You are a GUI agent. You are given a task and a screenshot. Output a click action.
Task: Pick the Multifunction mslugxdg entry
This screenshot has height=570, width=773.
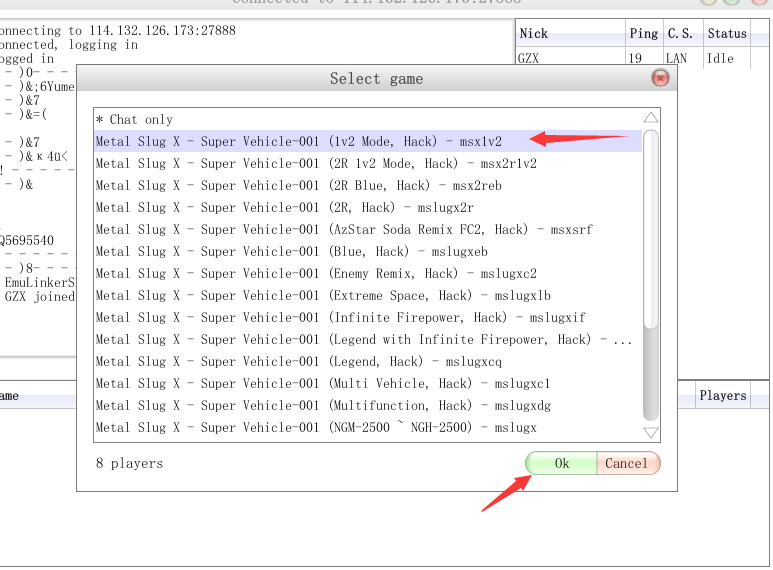368,405
